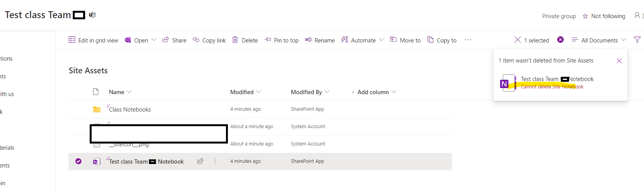The width and height of the screenshot is (644, 191).
Task: Click Add column header
Action: [373, 92]
